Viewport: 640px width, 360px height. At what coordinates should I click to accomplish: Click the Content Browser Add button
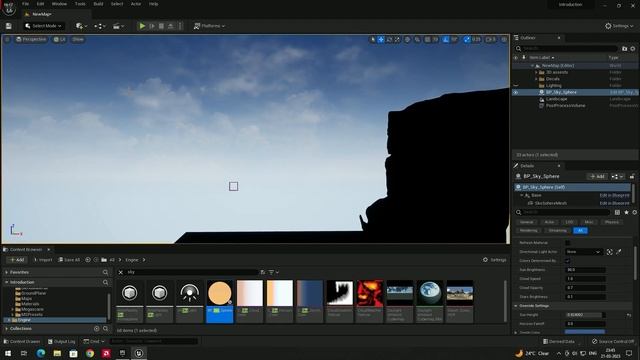click(x=17, y=260)
